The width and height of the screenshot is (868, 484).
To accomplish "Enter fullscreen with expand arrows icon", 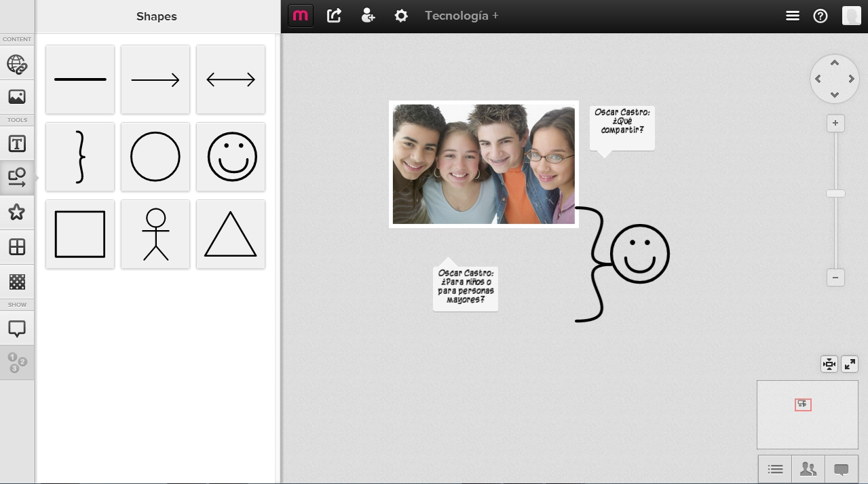I will (x=850, y=365).
